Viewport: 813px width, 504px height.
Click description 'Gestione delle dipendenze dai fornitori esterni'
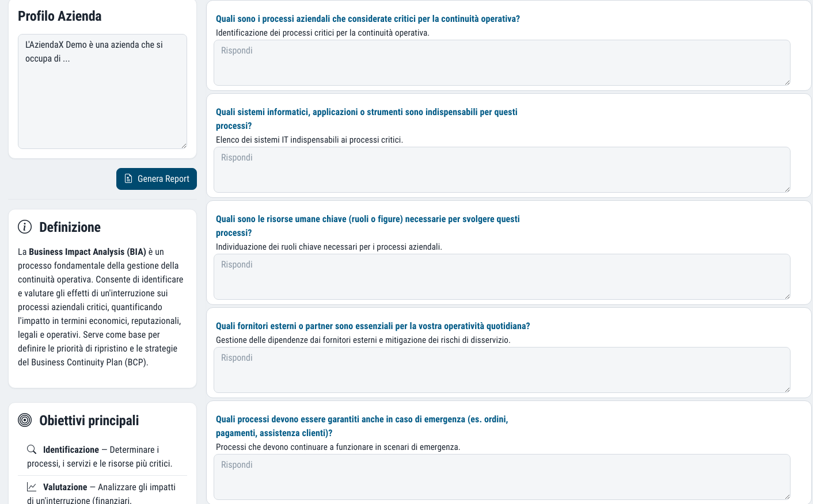(363, 340)
